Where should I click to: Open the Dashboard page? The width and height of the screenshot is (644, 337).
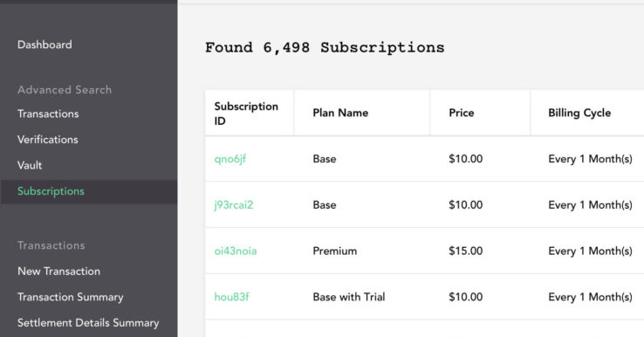[45, 45]
